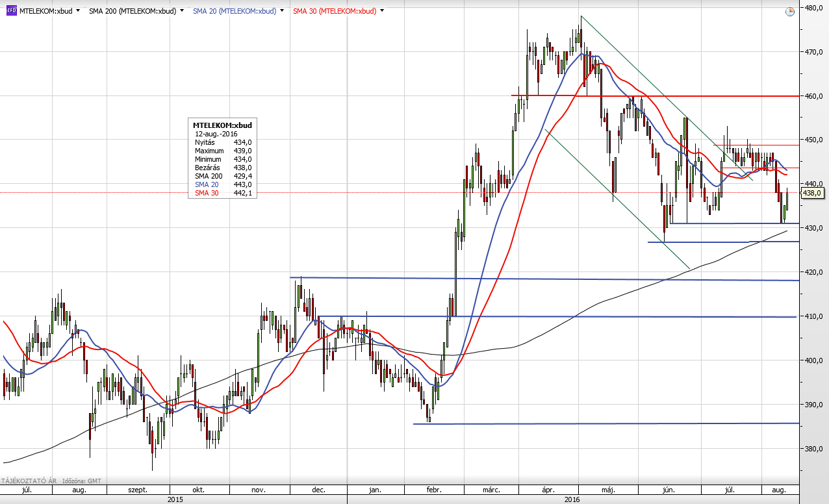
Task: Click the 438,0 current price tag
Action: 813,193
